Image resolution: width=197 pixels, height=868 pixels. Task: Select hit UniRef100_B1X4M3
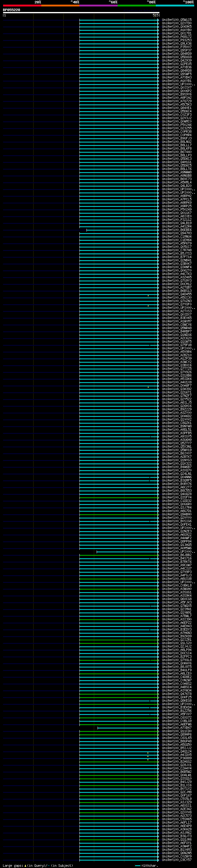point(177,850)
